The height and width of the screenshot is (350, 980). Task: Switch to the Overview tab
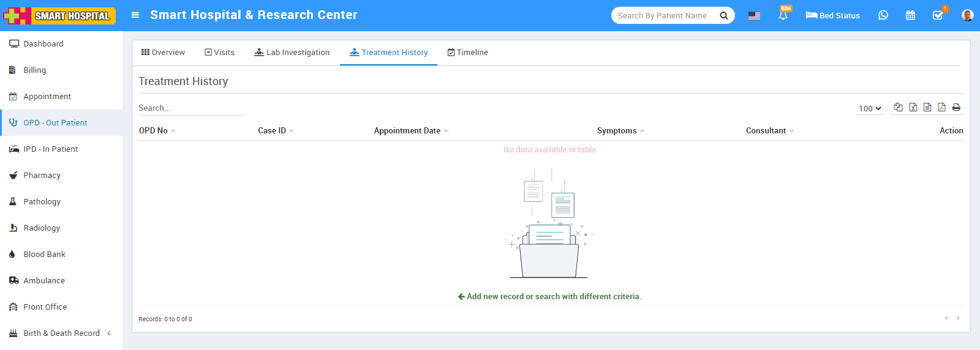pos(163,53)
